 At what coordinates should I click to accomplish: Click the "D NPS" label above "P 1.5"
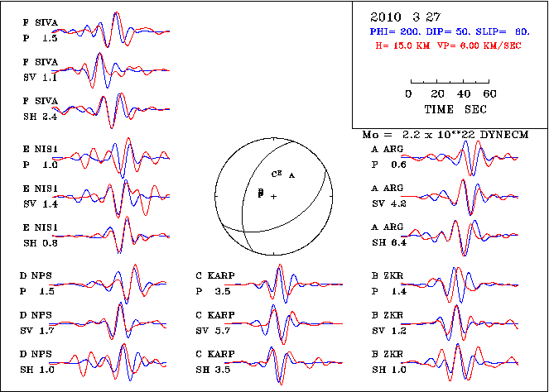pyautogui.click(x=36, y=276)
